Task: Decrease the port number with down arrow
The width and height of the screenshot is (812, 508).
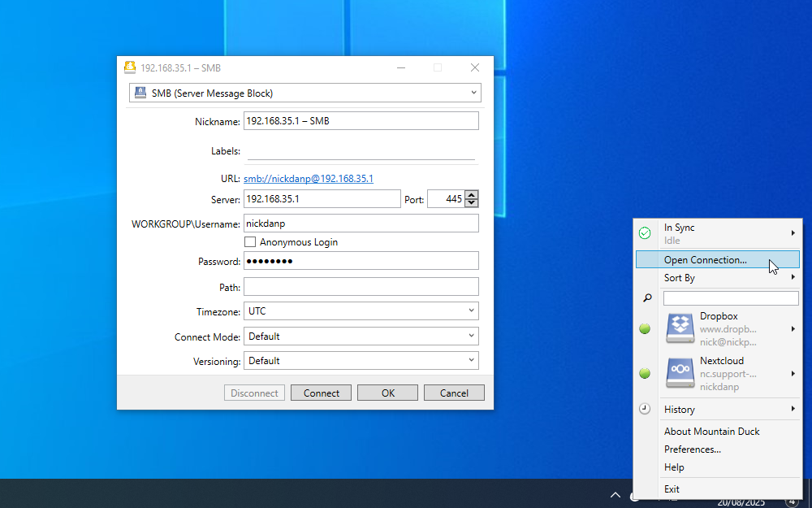Action: coord(471,202)
